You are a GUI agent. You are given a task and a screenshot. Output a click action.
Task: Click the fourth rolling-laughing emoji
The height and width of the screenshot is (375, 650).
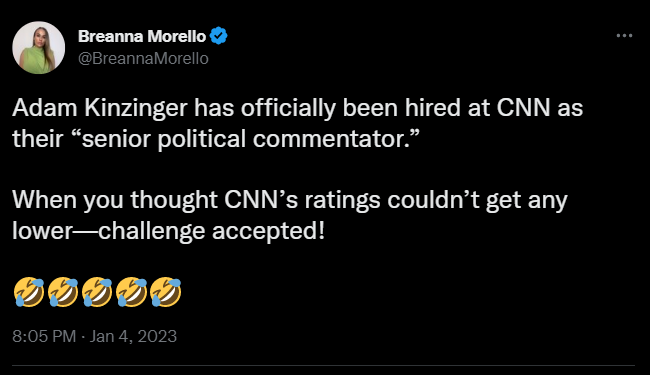coord(131,292)
